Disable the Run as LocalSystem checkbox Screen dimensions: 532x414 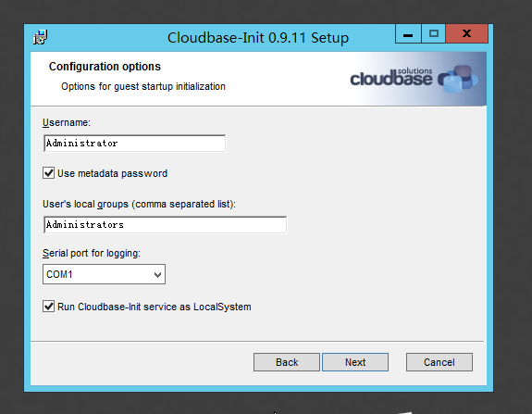click(48, 307)
